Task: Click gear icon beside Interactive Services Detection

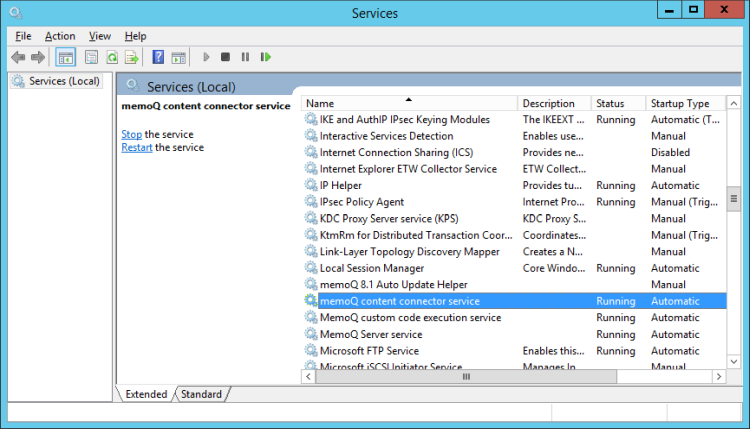Action: pos(311,135)
